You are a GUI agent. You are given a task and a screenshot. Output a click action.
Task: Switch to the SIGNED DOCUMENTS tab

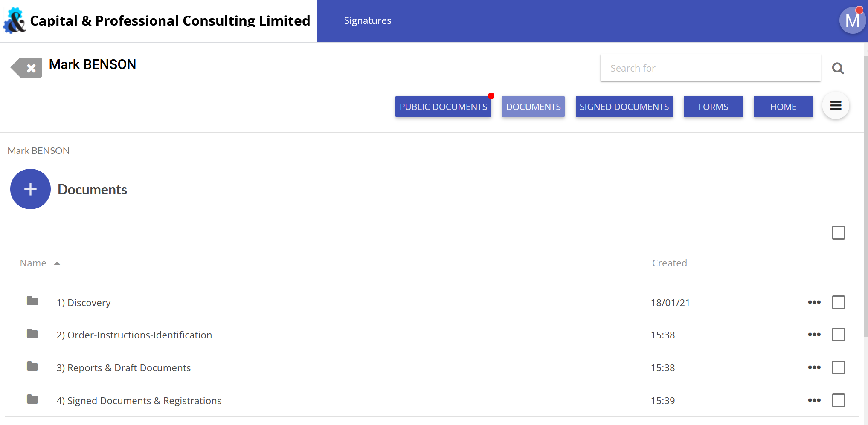tap(624, 107)
